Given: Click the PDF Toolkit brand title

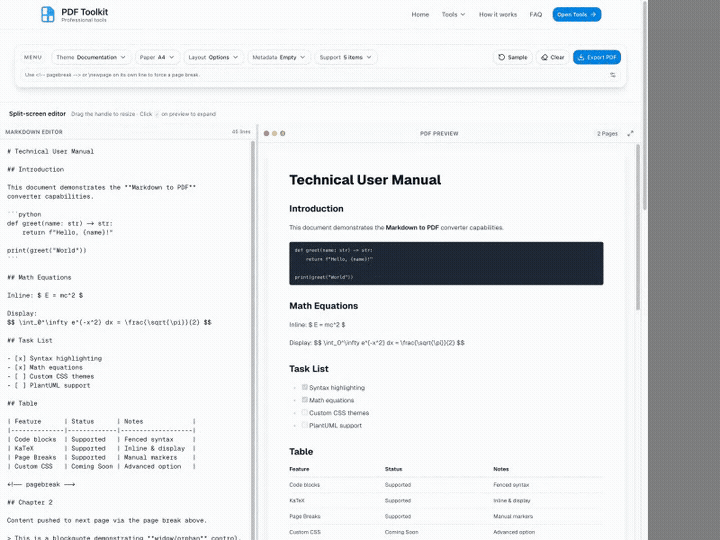Looking at the screenshot, I should (x=85, y=12).
